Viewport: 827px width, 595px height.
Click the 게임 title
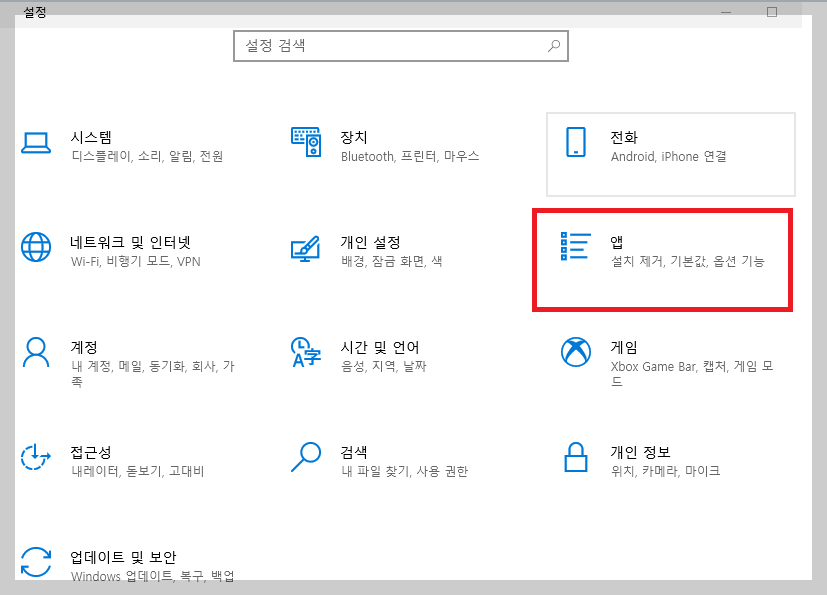(624, 348)
